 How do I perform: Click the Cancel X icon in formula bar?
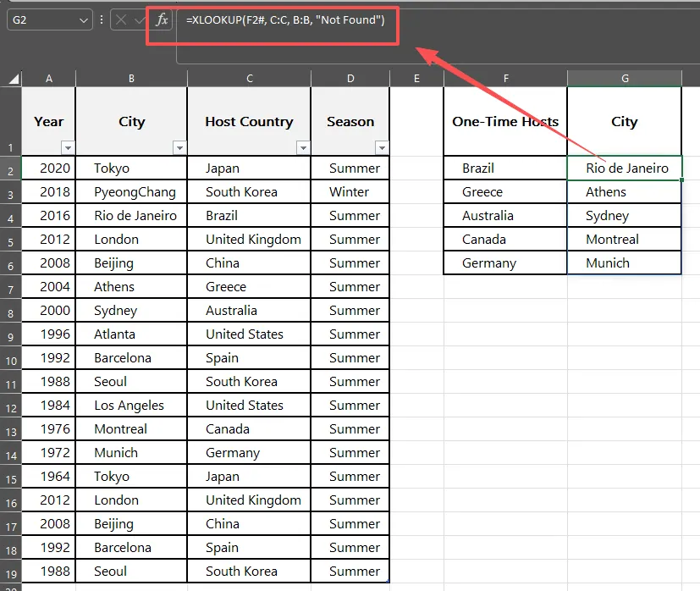tap(121, 19)
